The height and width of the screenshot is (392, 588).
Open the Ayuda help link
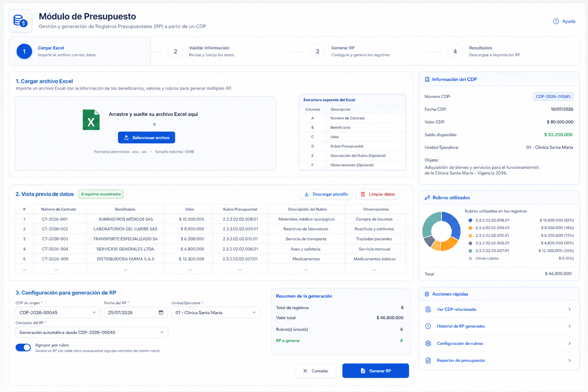[564, 21]
